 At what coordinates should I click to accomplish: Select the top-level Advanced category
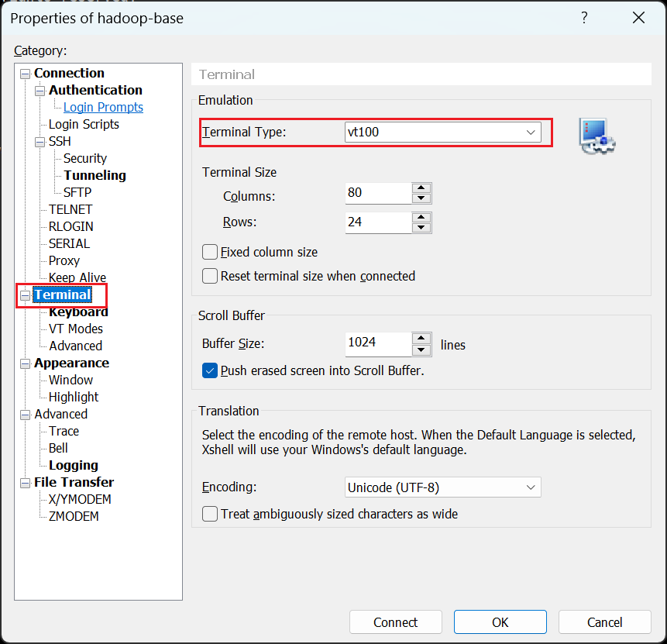(61, 414)
